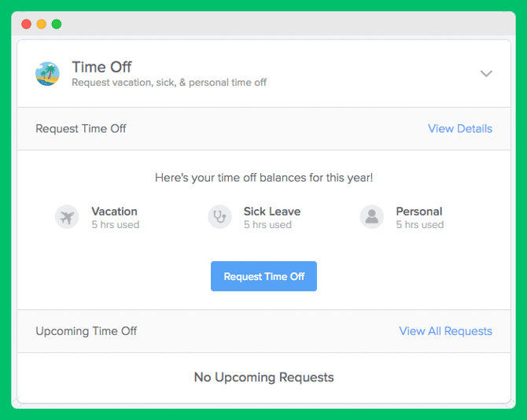This screenshot has height=420, width=527.
Task: Click the red close window button
Action: point(26,24)
